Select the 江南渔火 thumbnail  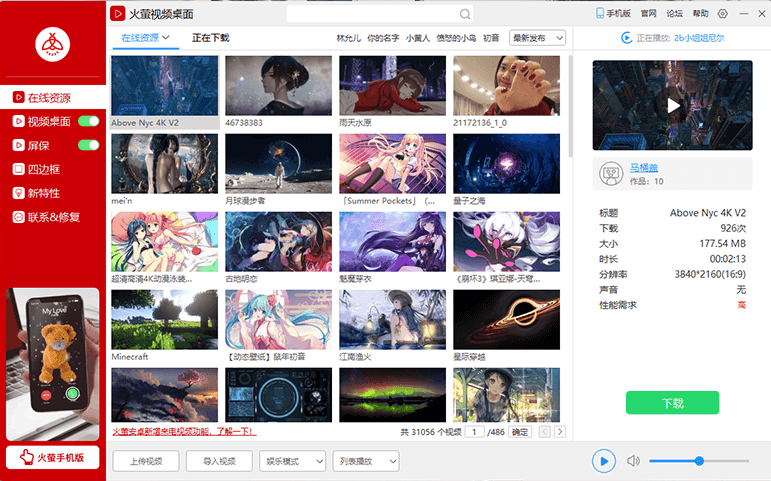coord(392,320)
